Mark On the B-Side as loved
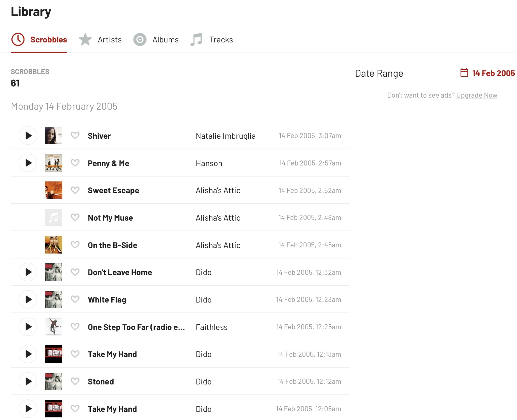Screen dimensions: 517x420 click(75, 245)
